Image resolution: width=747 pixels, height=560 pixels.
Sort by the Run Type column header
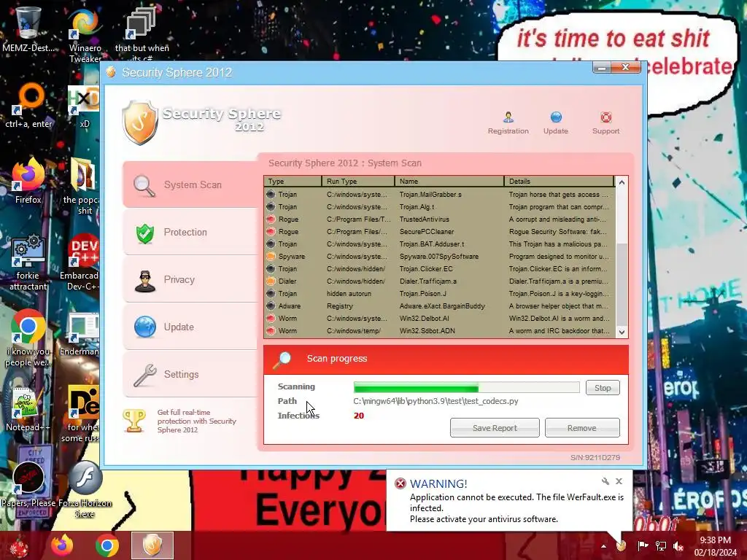click(x=358, y=182)
